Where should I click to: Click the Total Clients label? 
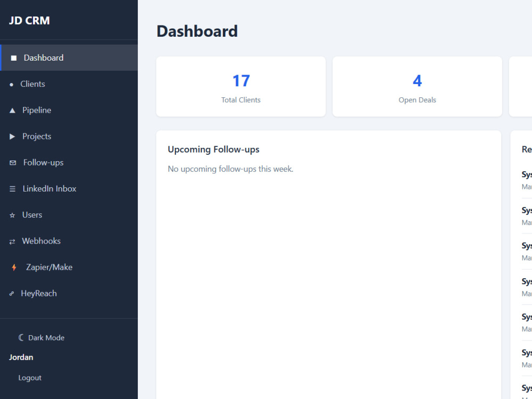click(241, 100)
